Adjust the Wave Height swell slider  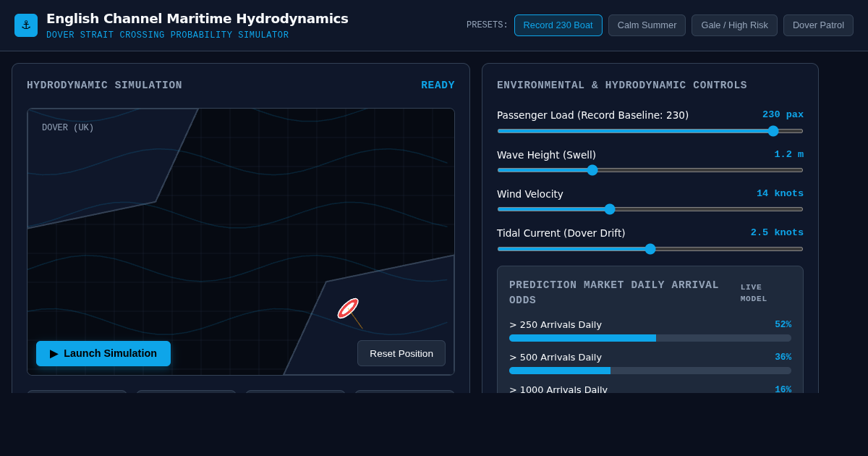pyautogui.click(x=650, y=170)
